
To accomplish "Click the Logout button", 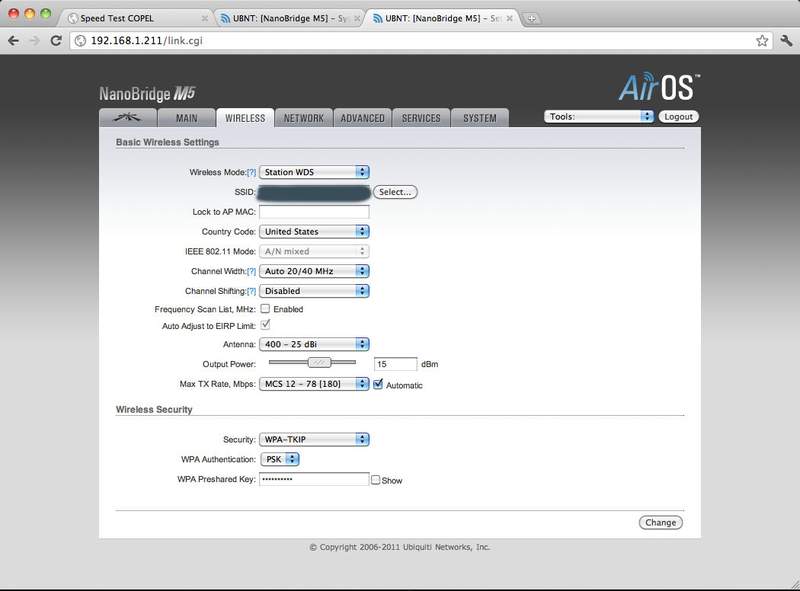I will tap(679, 117).
